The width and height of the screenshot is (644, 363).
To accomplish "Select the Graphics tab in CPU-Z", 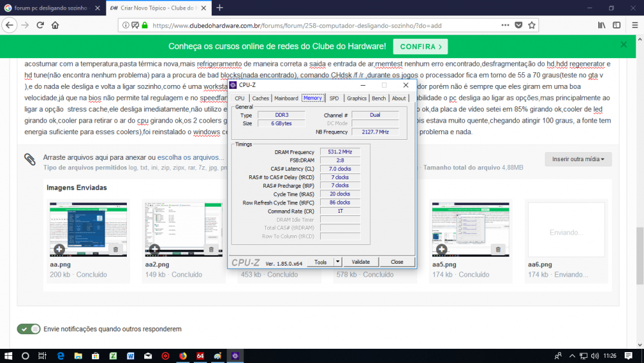I will tap(356, 99).
